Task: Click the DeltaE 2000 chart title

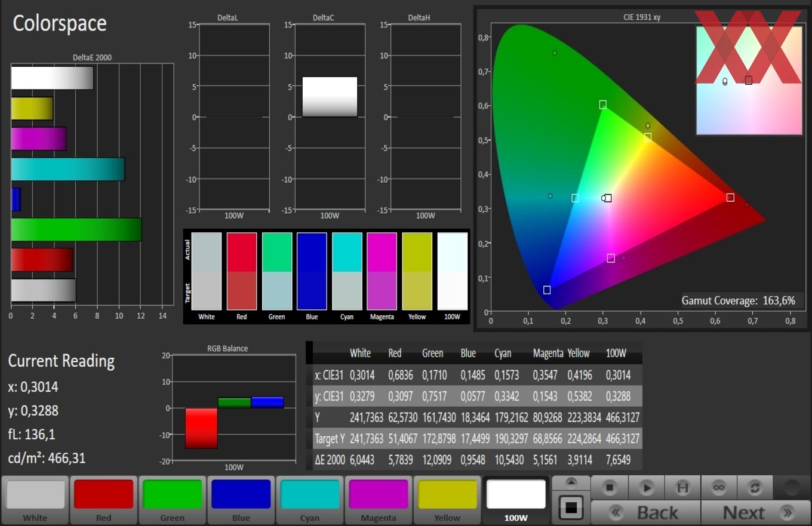Action: tap(92, 58)
